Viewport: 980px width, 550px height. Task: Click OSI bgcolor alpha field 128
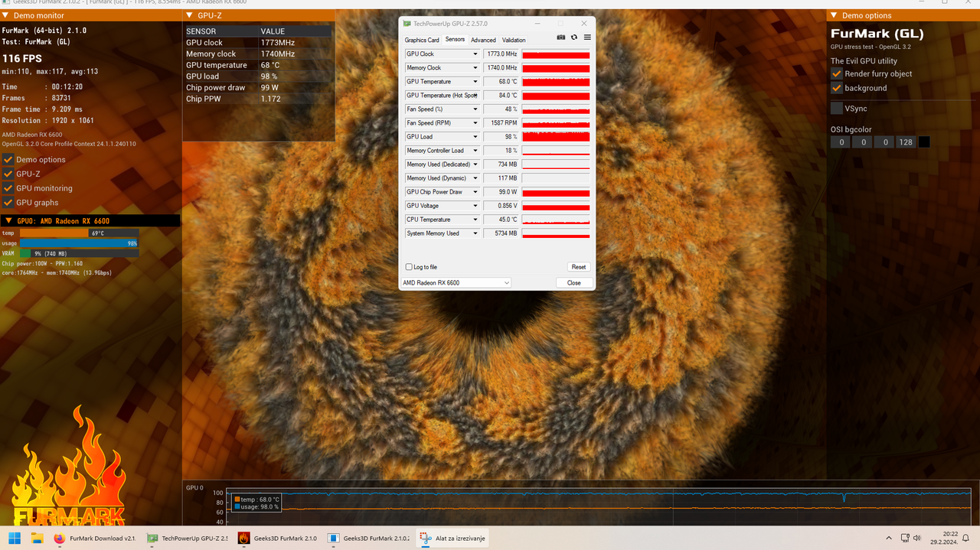(x=906, y=142)
